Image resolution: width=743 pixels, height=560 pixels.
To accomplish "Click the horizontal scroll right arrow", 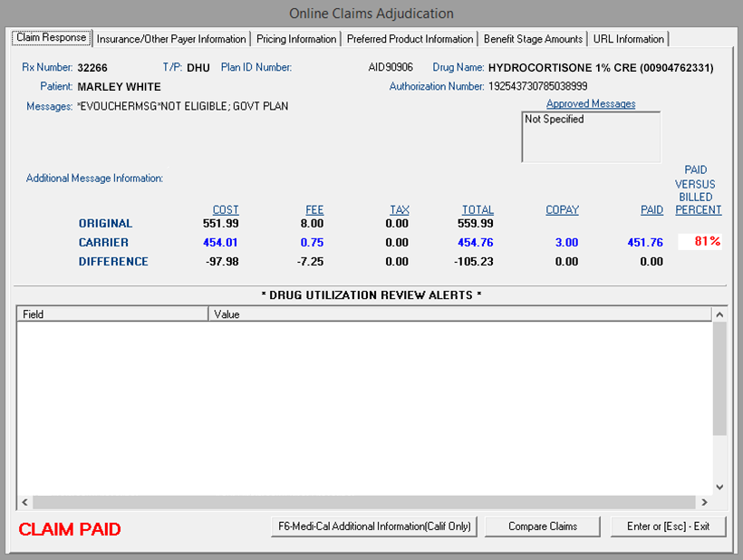I will coord(703,502).
